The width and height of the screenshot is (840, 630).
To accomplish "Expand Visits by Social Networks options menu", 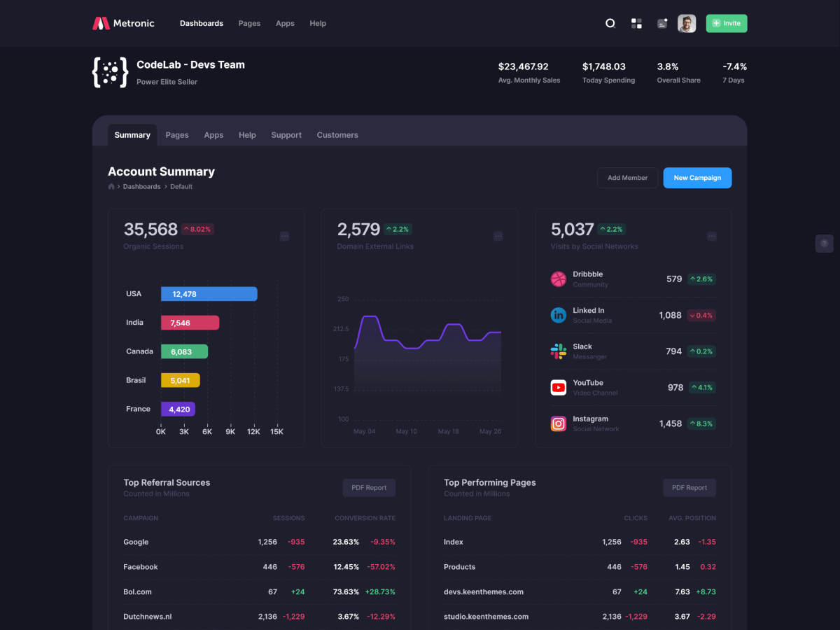I will [x=711, y=237].
